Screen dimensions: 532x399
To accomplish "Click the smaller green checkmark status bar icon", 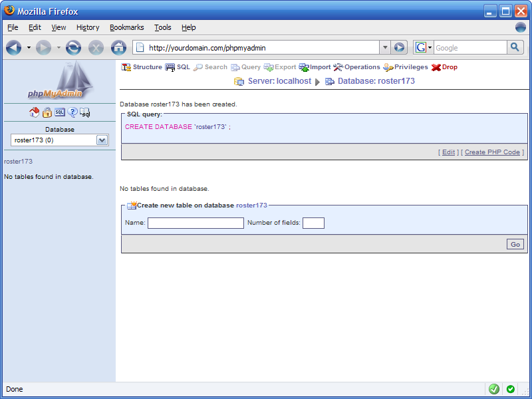I will [x=510, y=389].
